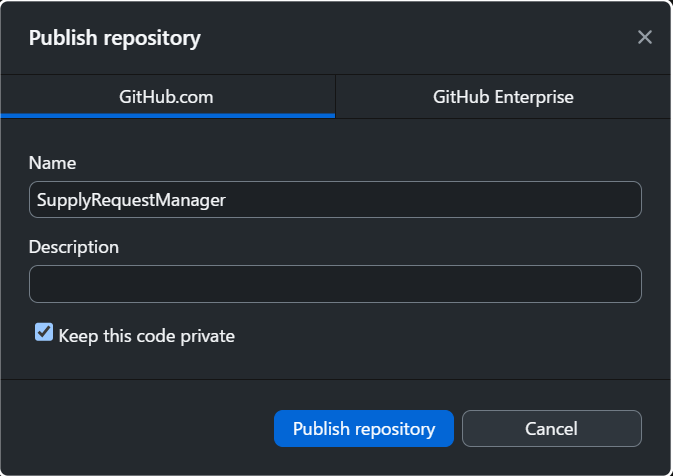This screenshot has width=673, height=476.
Task: Click the gray Cancel button in footer
Action: (551, 429)
